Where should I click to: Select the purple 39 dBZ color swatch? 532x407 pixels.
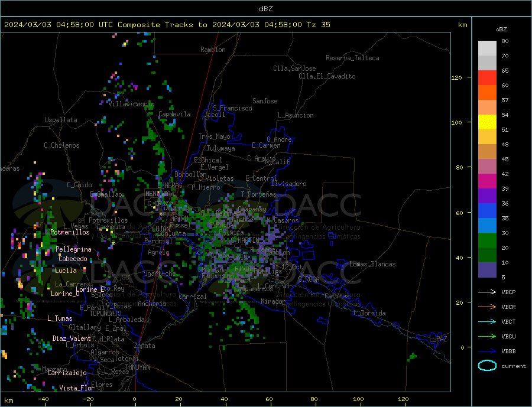coord(487,196)
